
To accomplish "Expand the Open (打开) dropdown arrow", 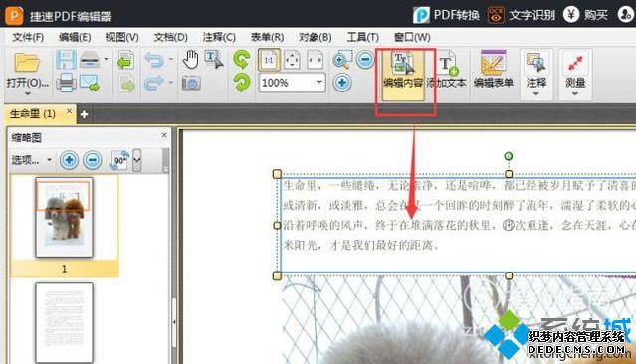I will coord(28,94).
